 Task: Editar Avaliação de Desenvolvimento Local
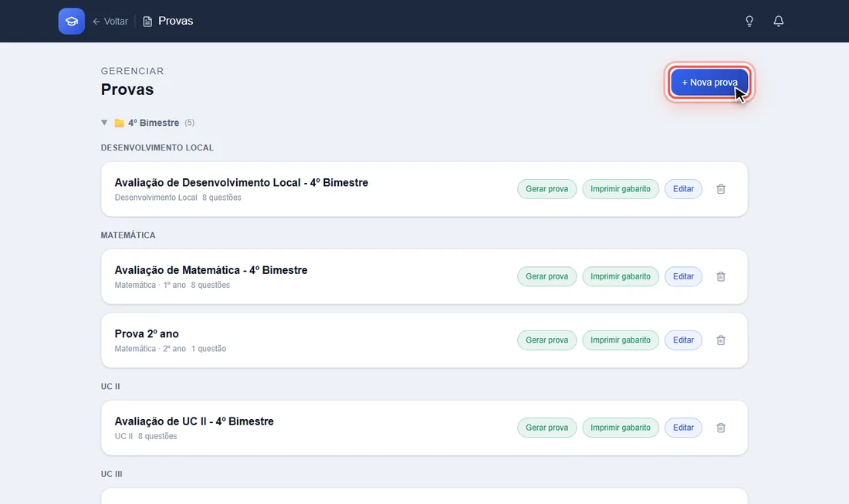(683, 189)
